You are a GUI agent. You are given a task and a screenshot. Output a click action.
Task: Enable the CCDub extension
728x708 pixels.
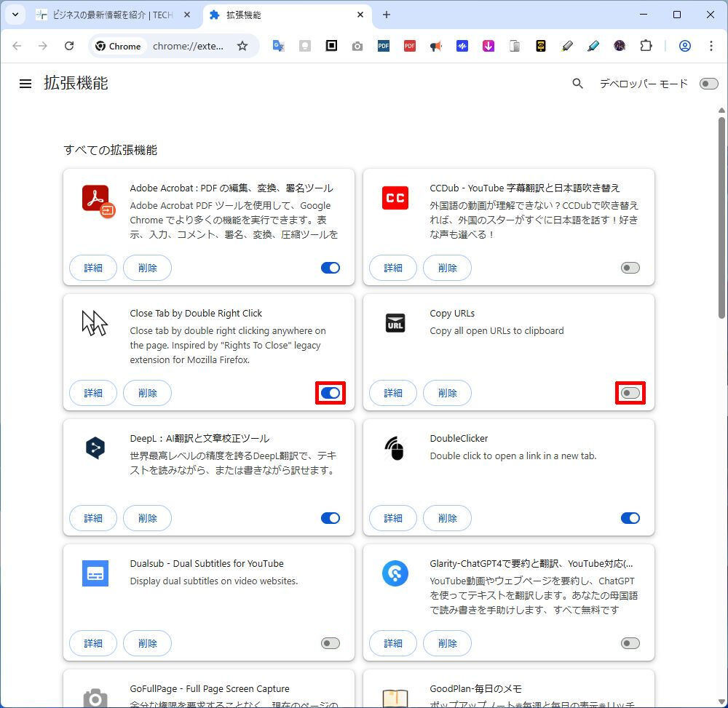tap(630, 268)
